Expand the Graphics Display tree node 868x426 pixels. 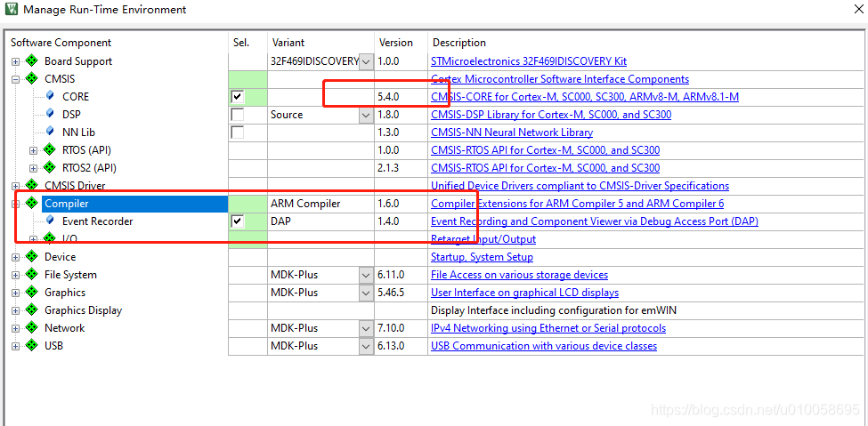[x=15, y=310]
